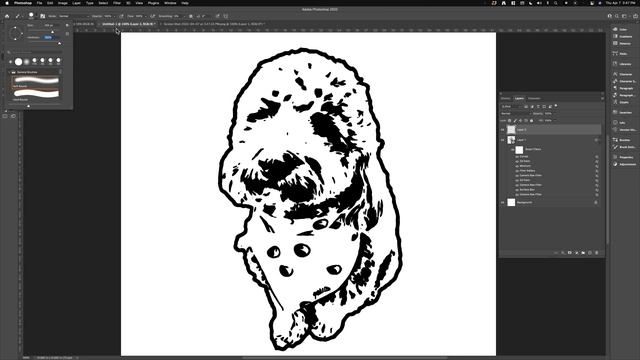Click the Smart Filters mask thumbnail
640x360 pixels.
point(519,150)
